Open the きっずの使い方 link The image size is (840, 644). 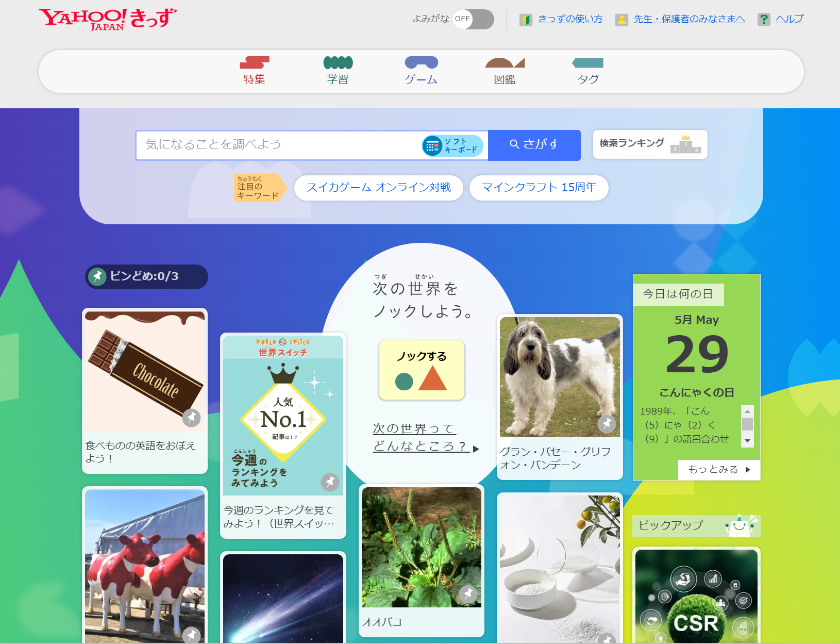[x=570, y=19]
